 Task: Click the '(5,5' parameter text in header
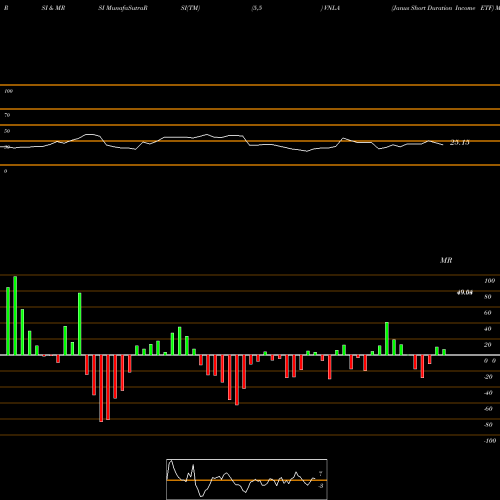coord(257,8)
